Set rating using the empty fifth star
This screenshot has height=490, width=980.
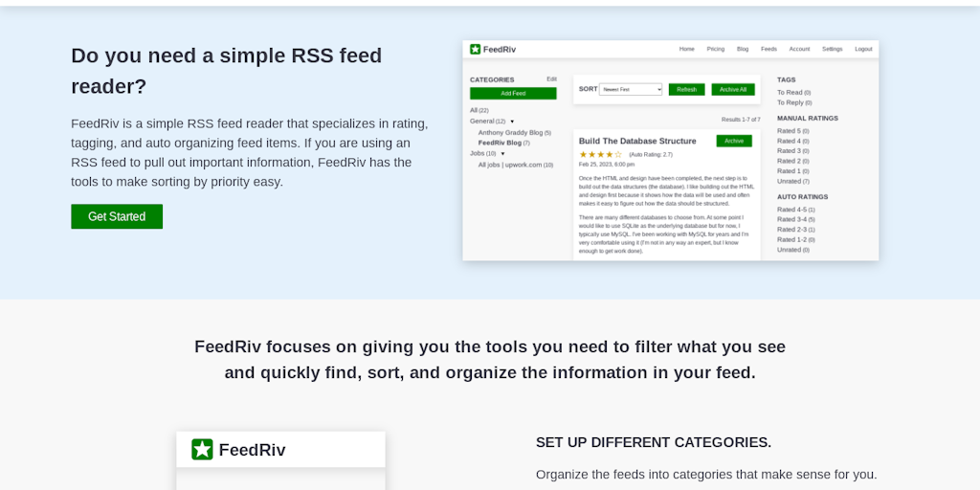coord(617,154)
